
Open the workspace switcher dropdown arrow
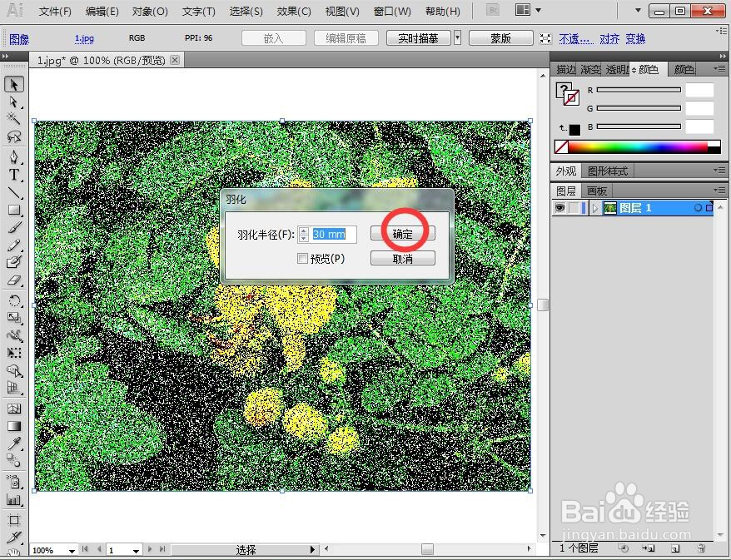[639, 10]
